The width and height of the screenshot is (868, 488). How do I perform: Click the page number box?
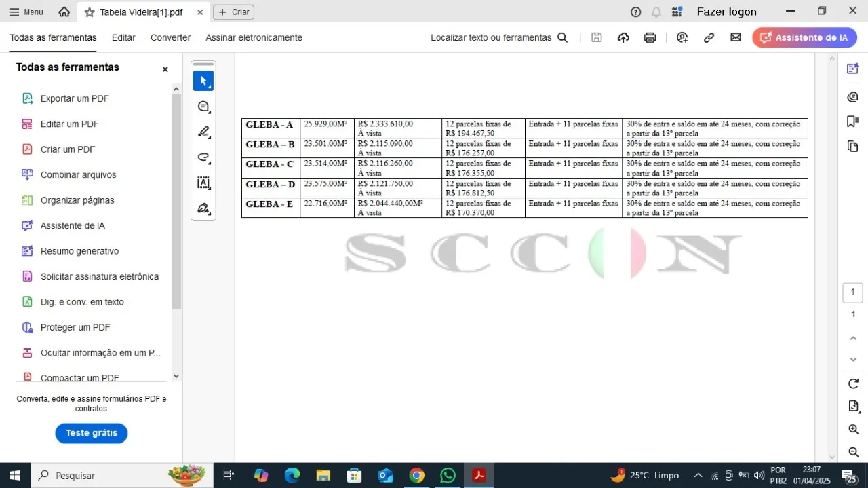click(x=852, y=293)
